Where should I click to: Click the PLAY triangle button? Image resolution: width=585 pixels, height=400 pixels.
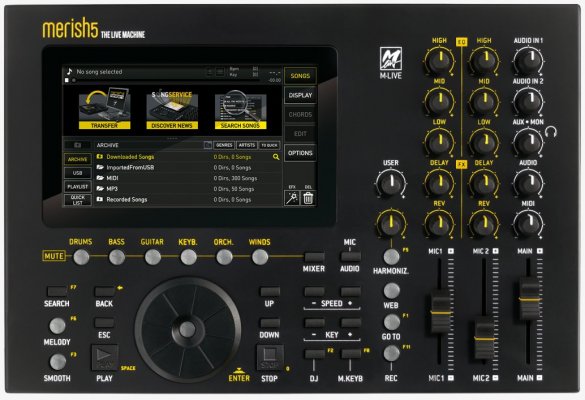click(105, 357)
